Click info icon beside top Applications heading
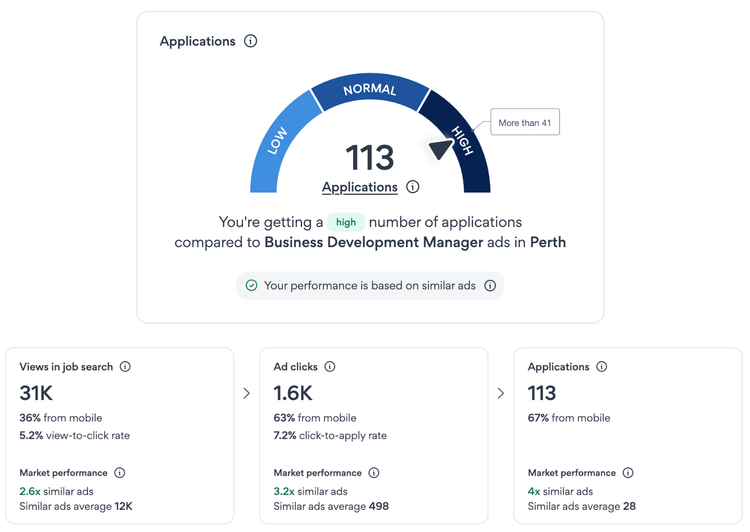750x532 pixels. click(251, 41)
